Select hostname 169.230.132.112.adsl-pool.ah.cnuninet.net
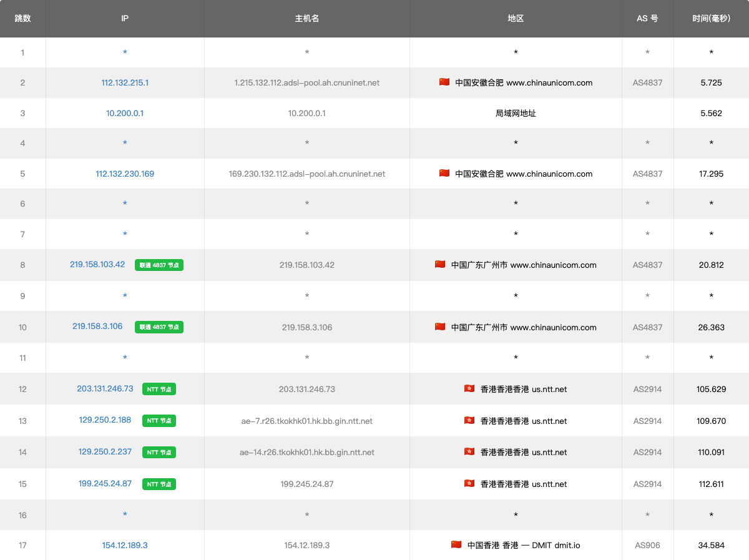Image resolution: width=749 pixels, height=560 pixels. 307,174
